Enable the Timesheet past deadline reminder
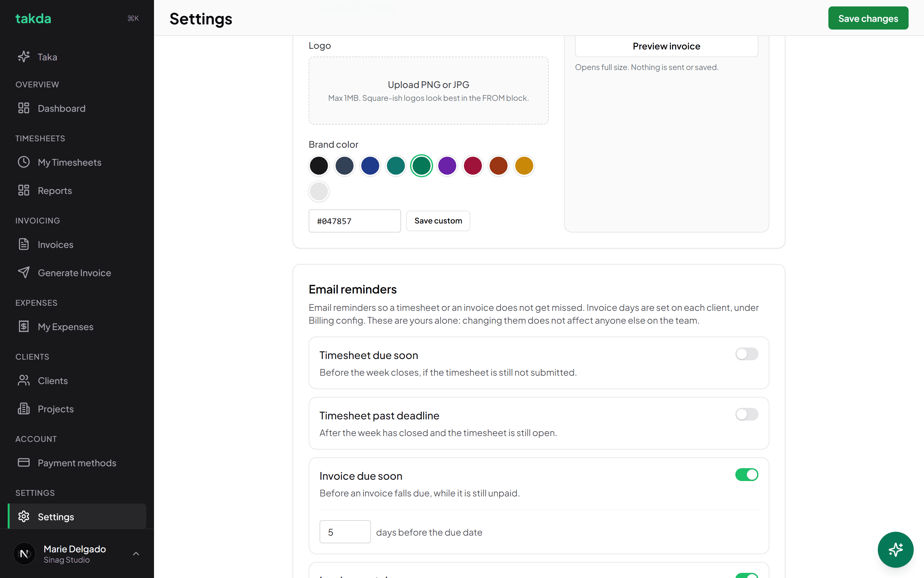This screenshot has width=924, height=578. point(747,414)
